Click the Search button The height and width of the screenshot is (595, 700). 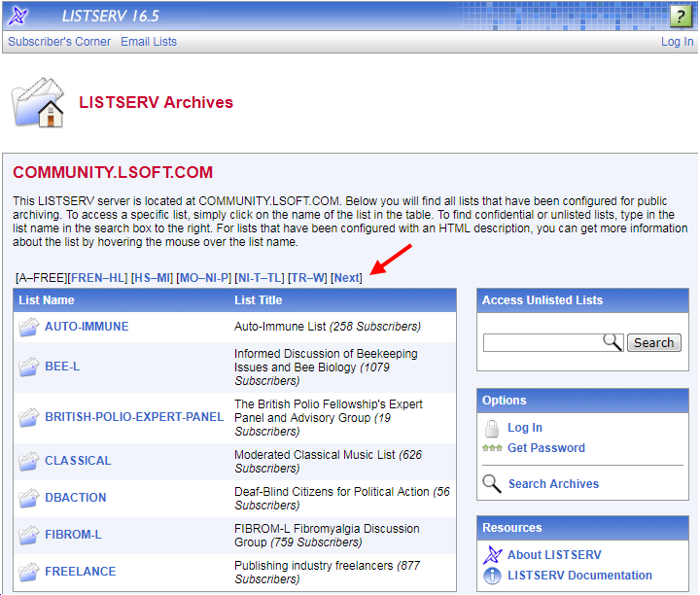click(x=654, y=343)
